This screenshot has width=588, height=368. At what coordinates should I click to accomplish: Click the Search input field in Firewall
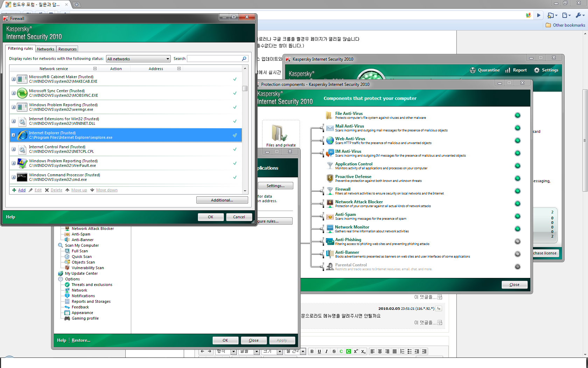(x=215, y=59)
